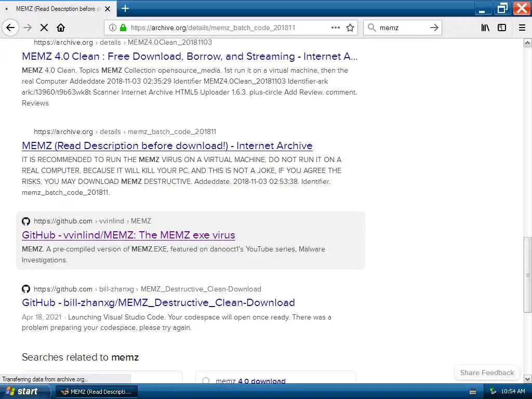The height and width of the screenshot is (399, 532).
Task: Go to the Firefox home page
Action: (x=61, y=28)
